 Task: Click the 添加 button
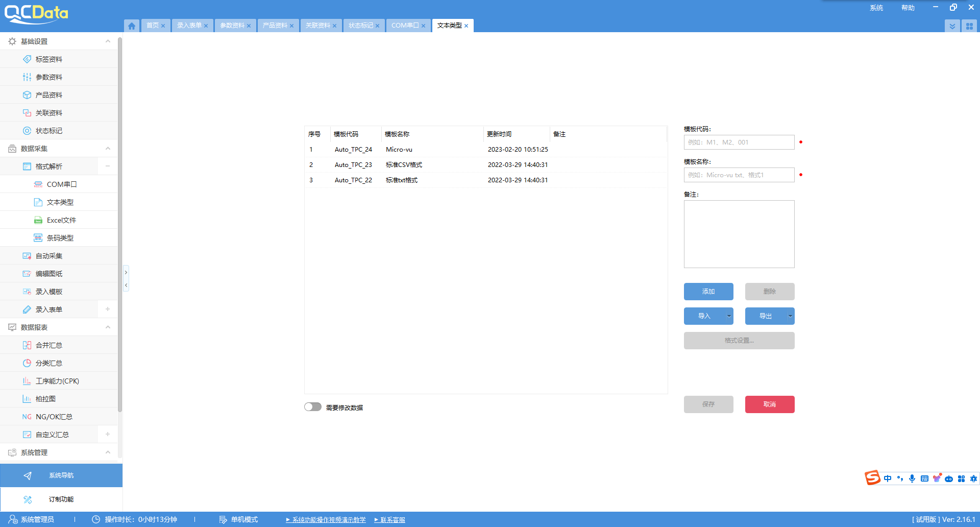tap(708, 292)
